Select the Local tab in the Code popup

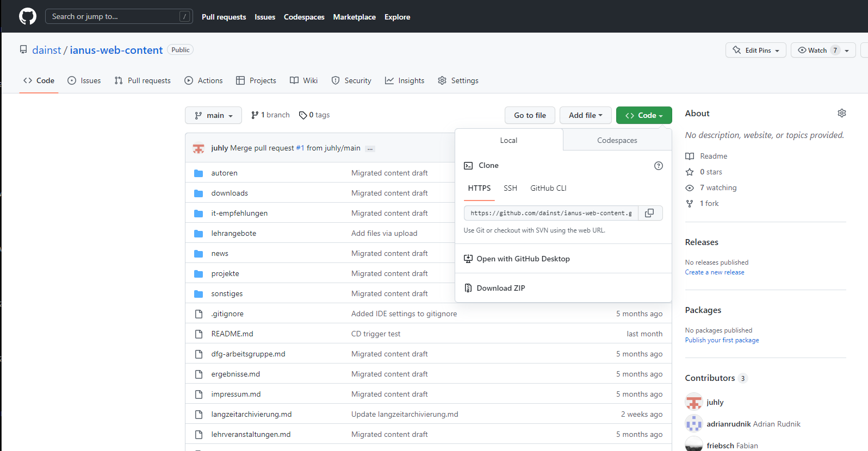click(x=509, y=140)
